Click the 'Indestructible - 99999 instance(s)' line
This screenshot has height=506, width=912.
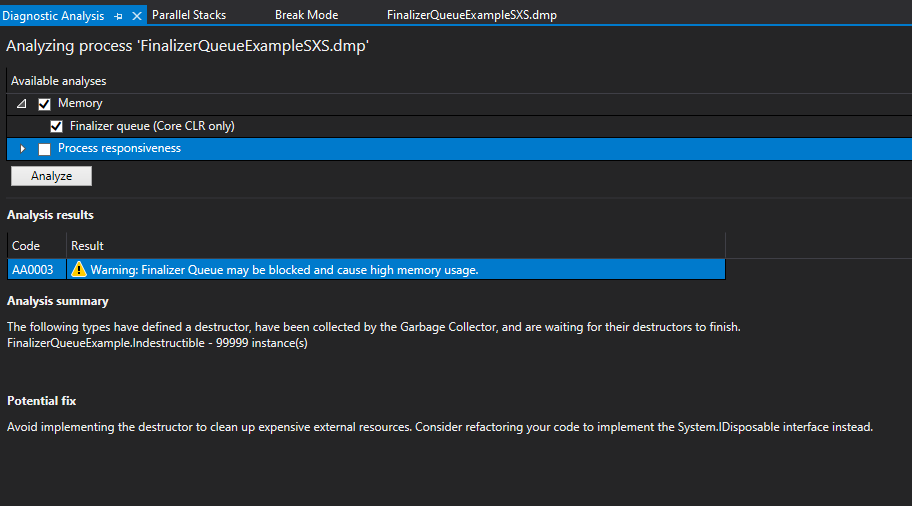pos(157,343)
